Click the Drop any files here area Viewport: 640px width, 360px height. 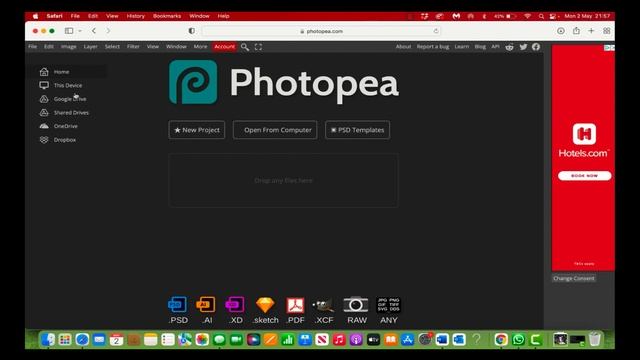pos(283,180)
